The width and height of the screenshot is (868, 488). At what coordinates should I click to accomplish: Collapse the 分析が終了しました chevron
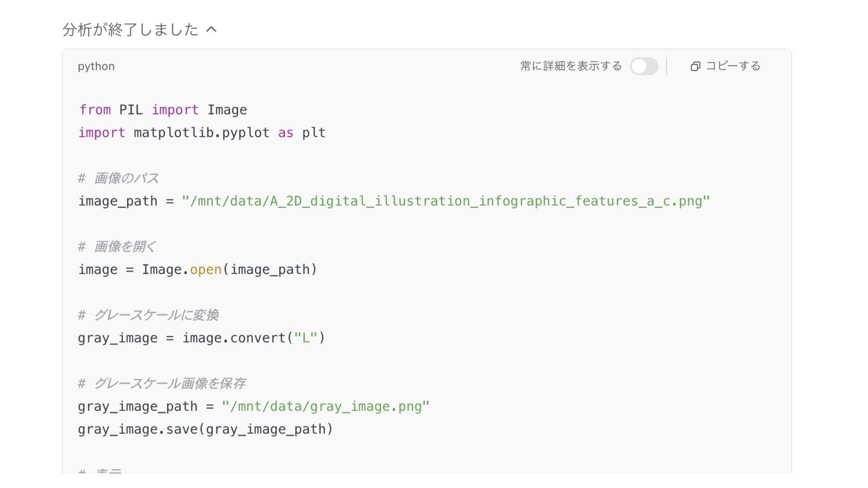[x=211, y=30]
